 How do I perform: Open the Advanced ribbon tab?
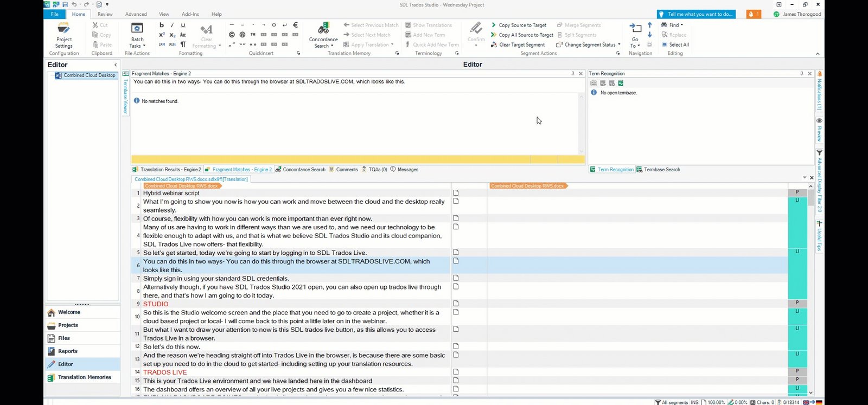(136, 14)
